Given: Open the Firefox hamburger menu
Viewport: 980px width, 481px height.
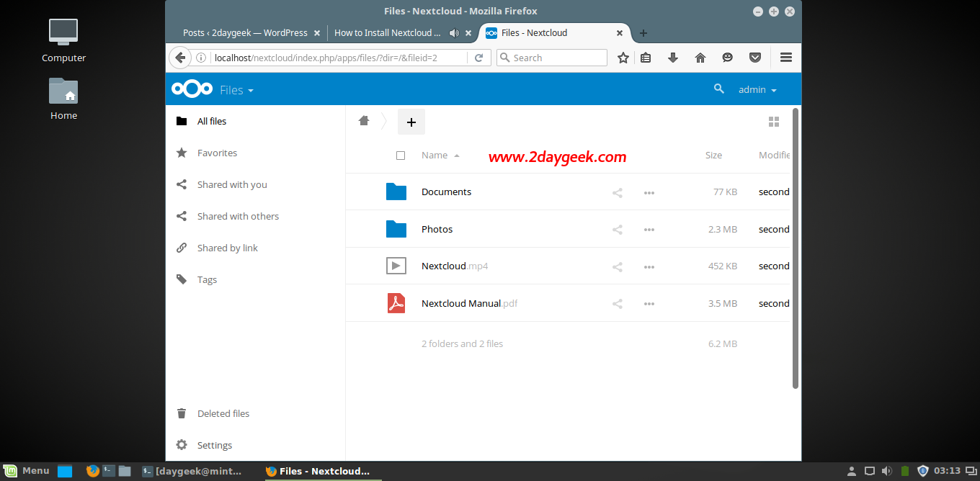Looking at the screenshot, I should [x=786, y=58].
